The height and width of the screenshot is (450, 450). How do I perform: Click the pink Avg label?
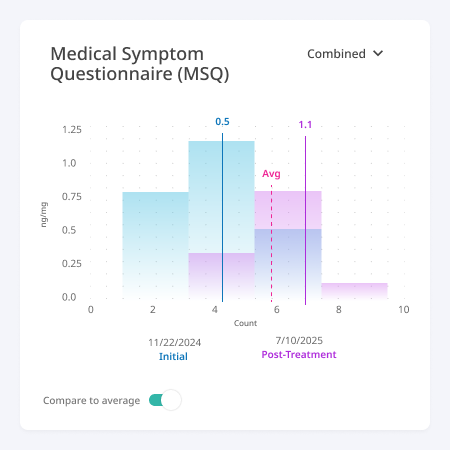(x=271, y=174)
